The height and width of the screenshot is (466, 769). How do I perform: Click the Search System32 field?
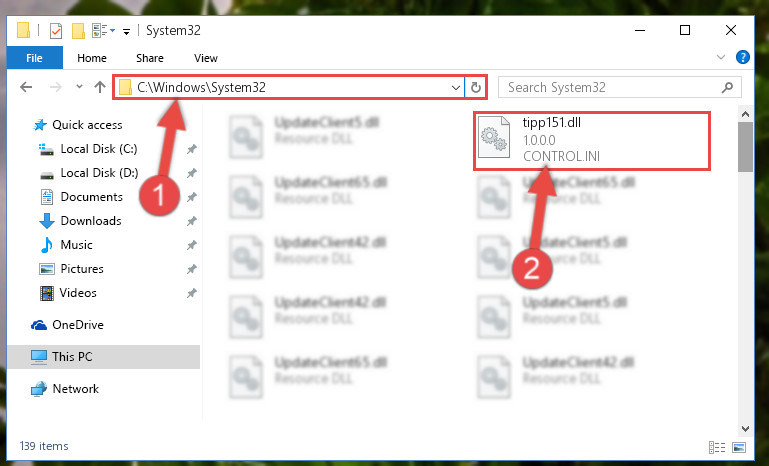tap(612, 87)
